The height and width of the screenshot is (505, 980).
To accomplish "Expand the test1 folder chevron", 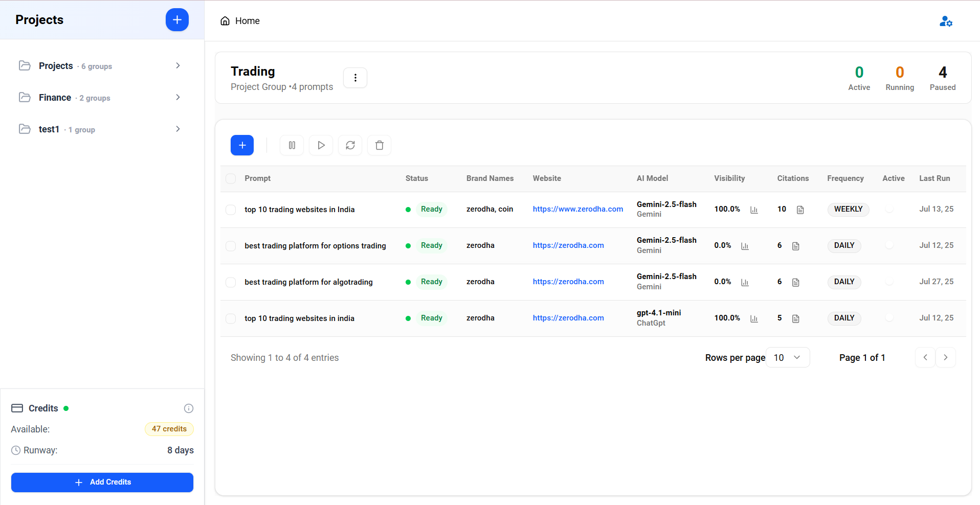I will (x=177, y=129).
